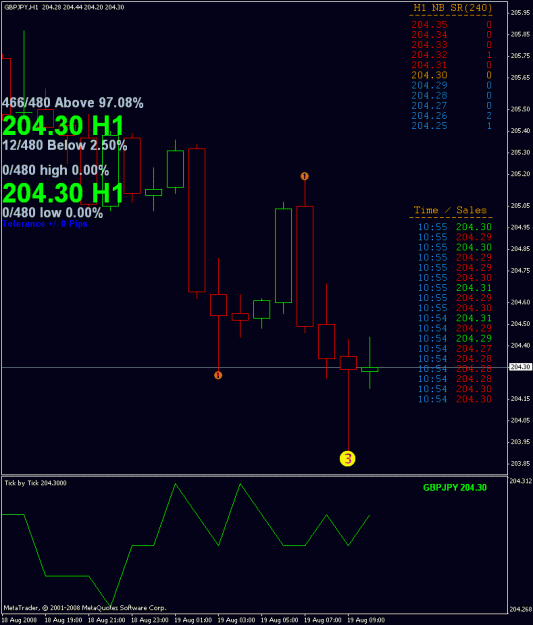Click the 204.15 price axis label

[520, 399]
